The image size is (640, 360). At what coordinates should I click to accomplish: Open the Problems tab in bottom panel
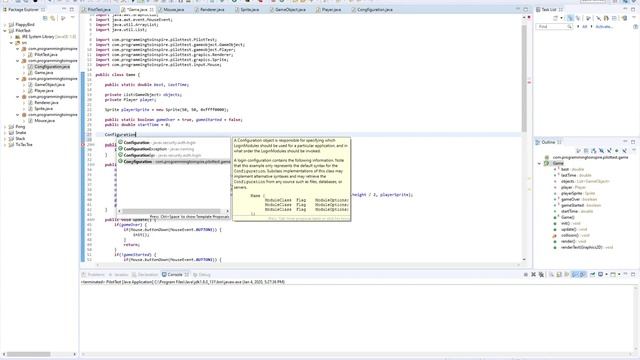tap(93, 275)
